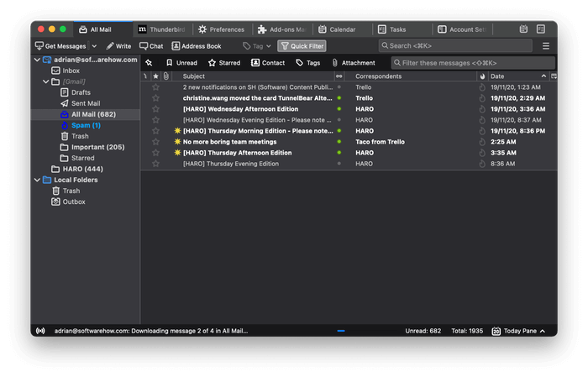Viewport: 588px width, 377px height.
Task: Switch to the Calendar tab
Action: [336, 29]
